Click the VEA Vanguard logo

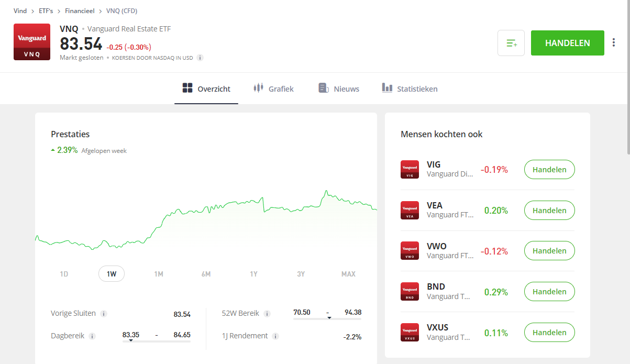pos(410,211)
